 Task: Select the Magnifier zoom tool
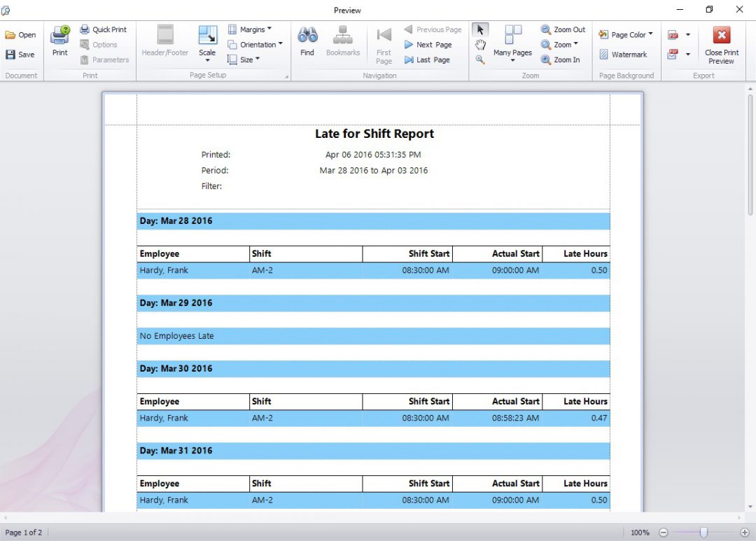pyautogui.click(x=480, y=58)
